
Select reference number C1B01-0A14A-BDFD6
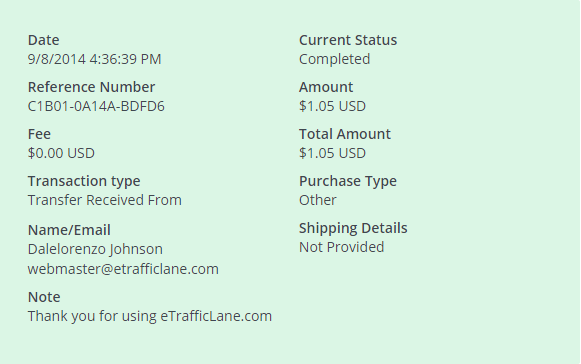[96, 106]
